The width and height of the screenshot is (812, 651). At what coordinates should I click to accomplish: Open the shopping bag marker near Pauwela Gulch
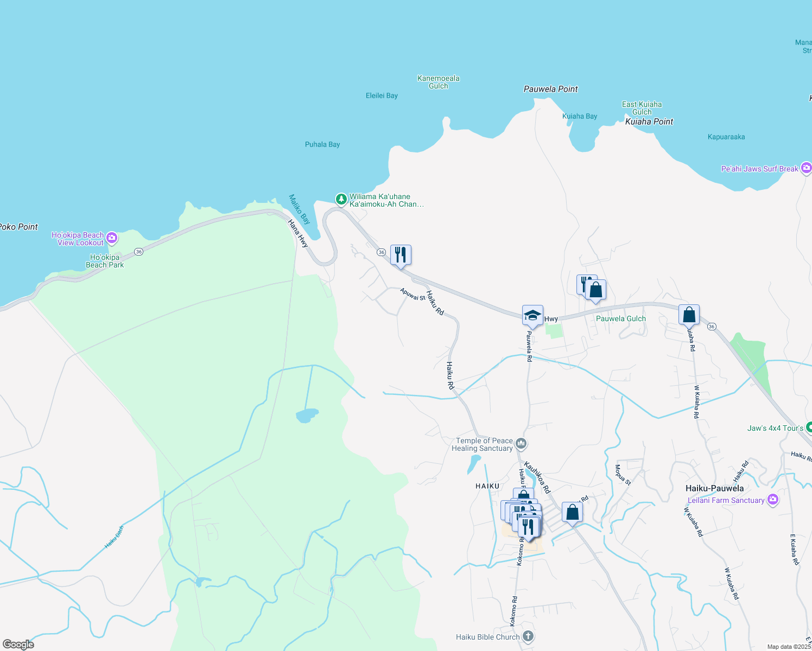click(x=595, y=290)
